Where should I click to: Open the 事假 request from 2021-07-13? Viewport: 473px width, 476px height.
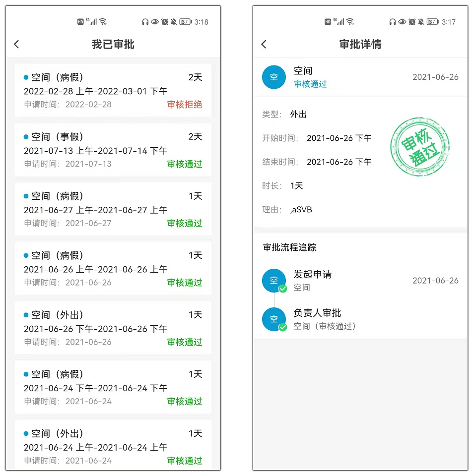pyautogui.click(x=113, y=150)
